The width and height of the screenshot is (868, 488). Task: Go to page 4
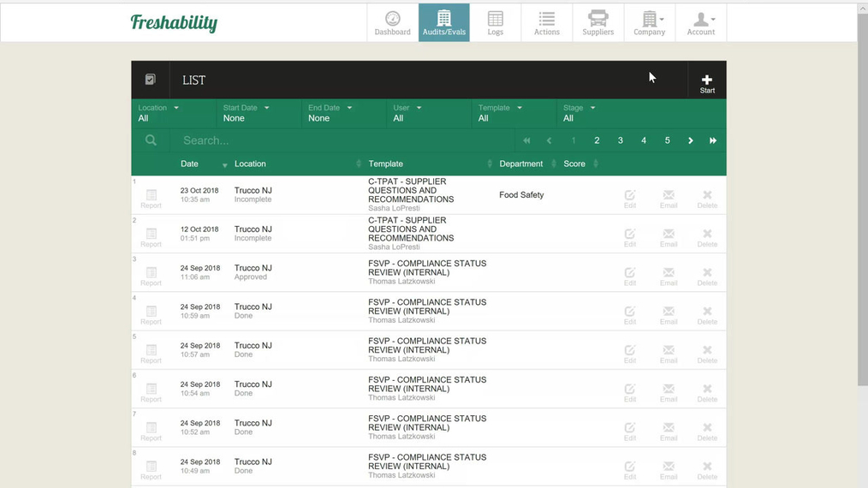[x=644, y=140]
